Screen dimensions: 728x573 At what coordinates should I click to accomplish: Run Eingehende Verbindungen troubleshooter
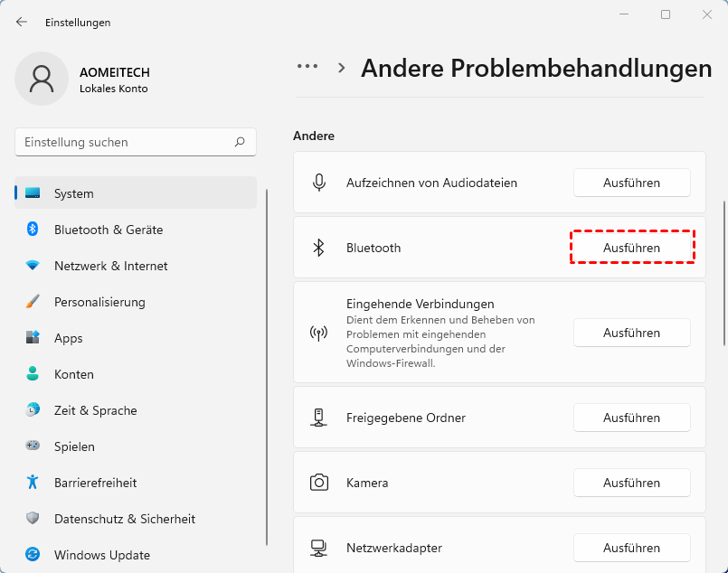(x=631, y=333)
